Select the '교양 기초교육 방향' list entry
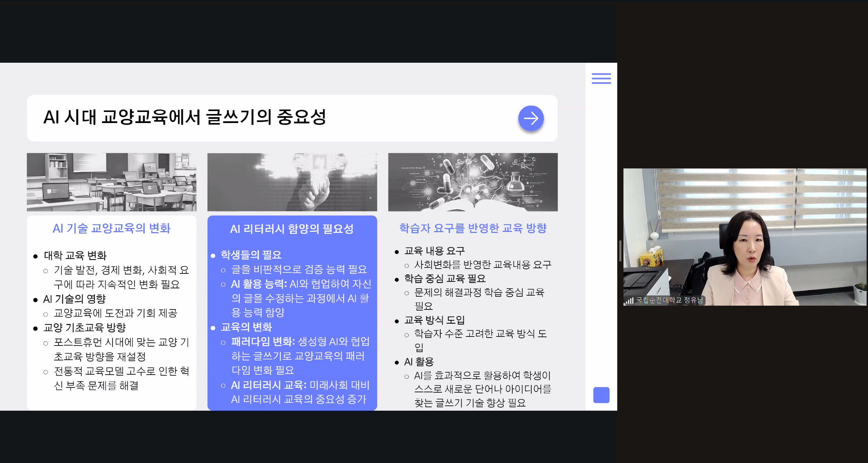868x463 pixels. tap(86, 327)
